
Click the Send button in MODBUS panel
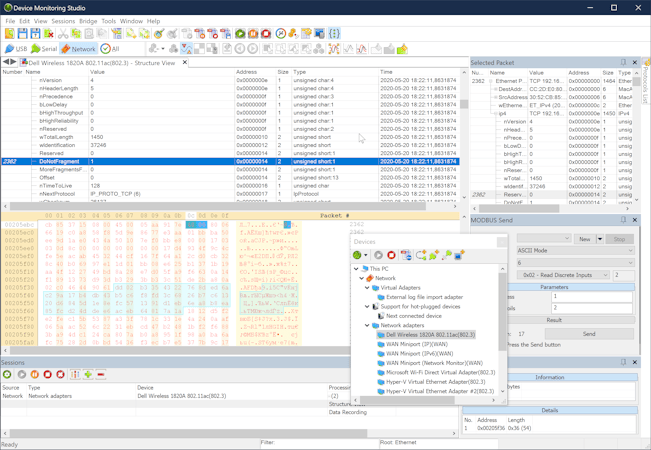click(588, 334)
